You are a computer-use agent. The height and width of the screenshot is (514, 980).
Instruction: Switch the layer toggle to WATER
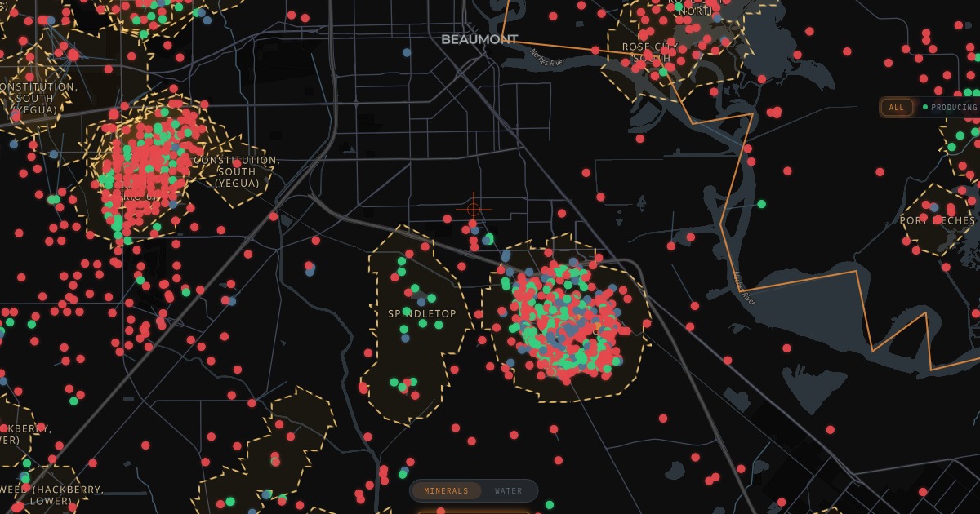(508, 491)
